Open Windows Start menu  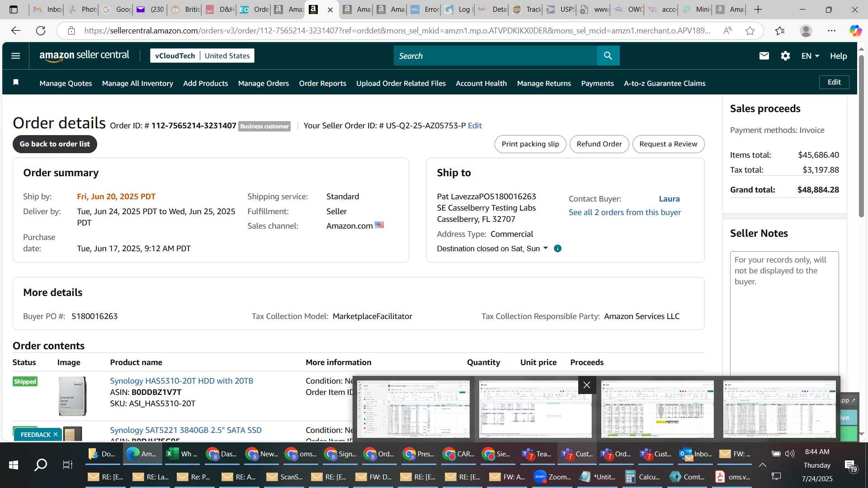(x=14, y=465)
